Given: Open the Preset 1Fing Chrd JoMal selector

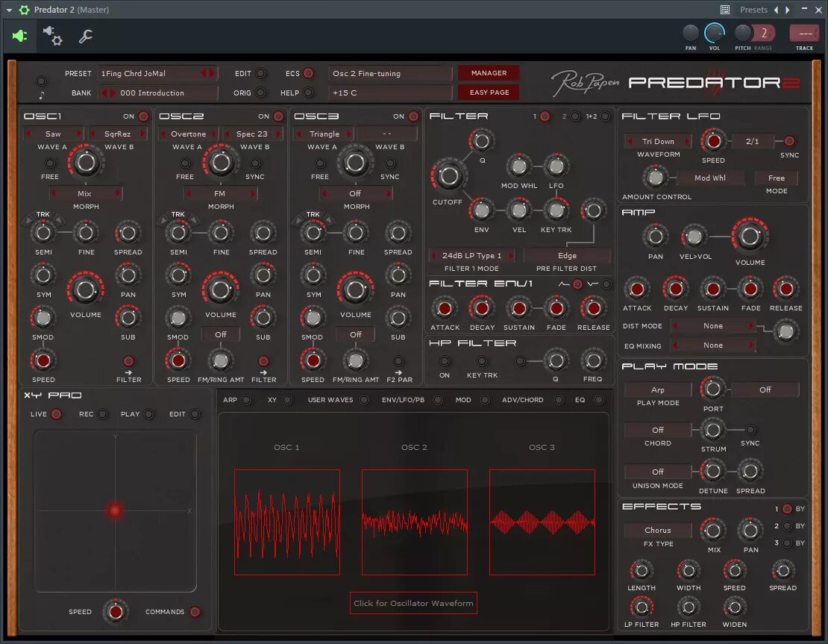Looking at the screenshot, I should [157, 73].
